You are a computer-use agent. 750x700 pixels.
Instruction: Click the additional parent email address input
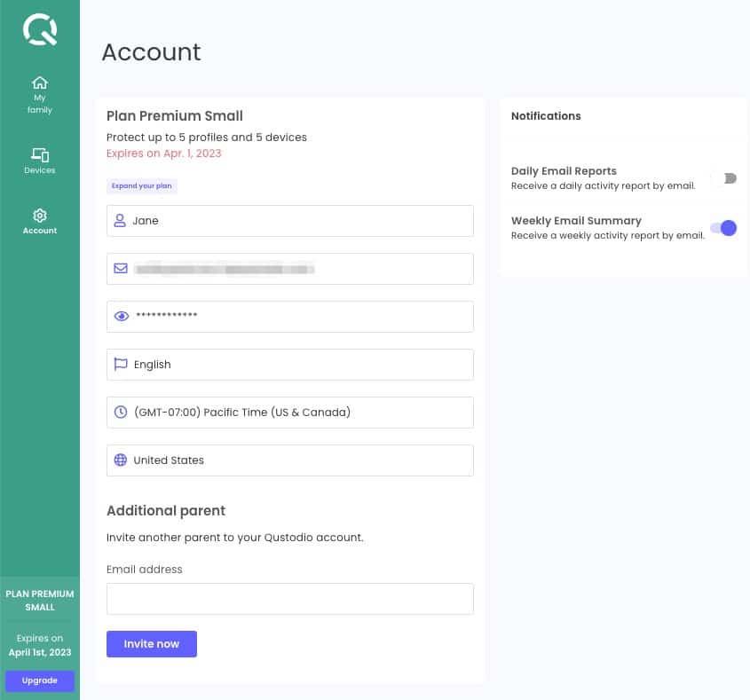pyautogui.click(x=290, y=599)
